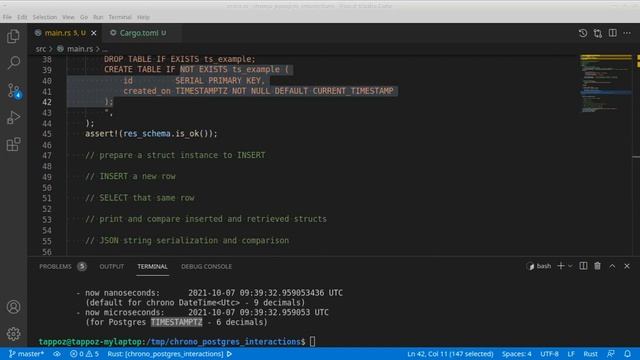The image size is (640, 360).
Task: Click line number 45 in gutter
Action: [47, 134]
